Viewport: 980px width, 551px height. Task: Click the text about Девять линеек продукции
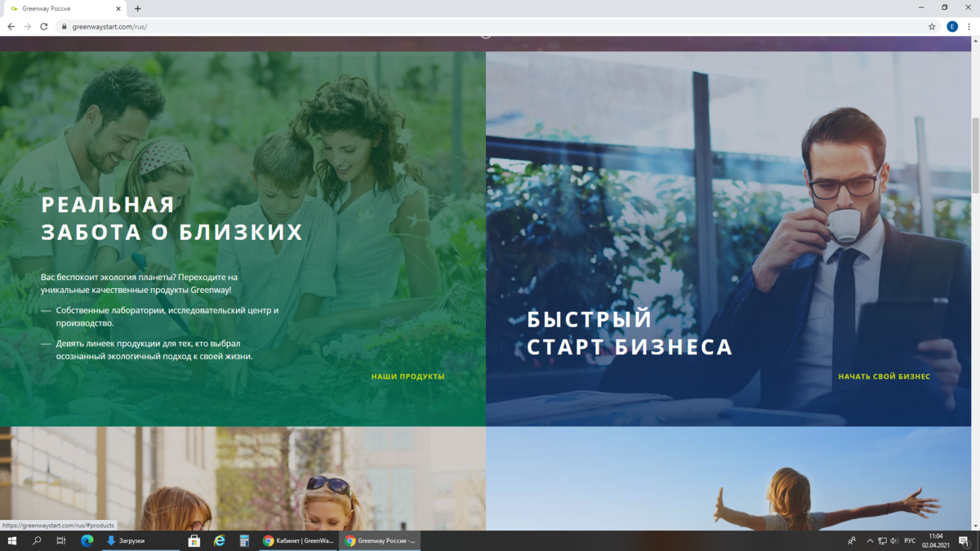click(154, 349)
